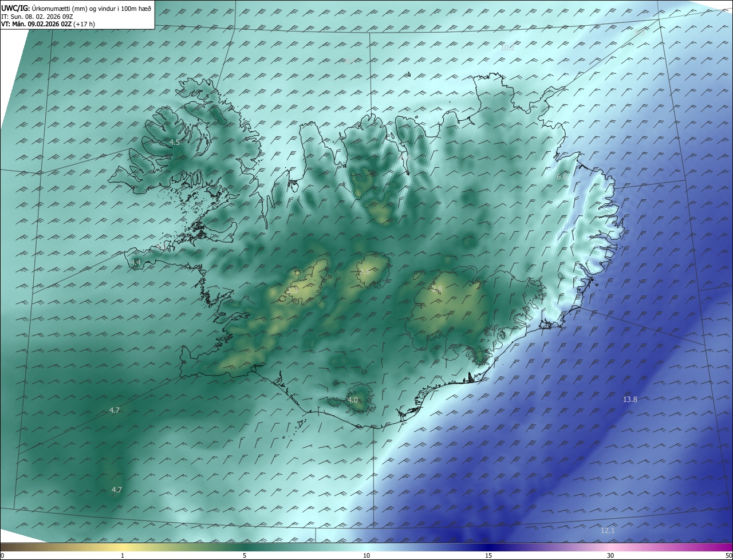Click the title text 'Úrkomumætti (mm) og vindur í 100m hæð'
The image size is (733, 560).
[91, 8]
